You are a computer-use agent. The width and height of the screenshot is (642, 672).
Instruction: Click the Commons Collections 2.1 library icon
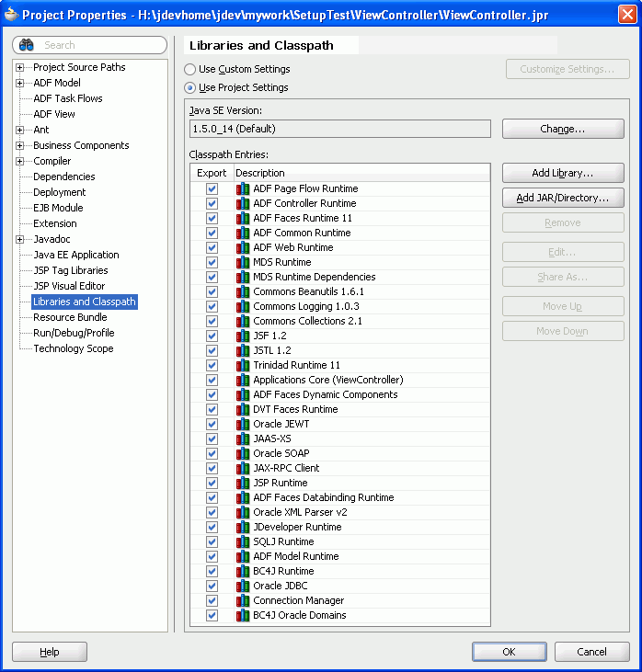click(x=243, y=321)
